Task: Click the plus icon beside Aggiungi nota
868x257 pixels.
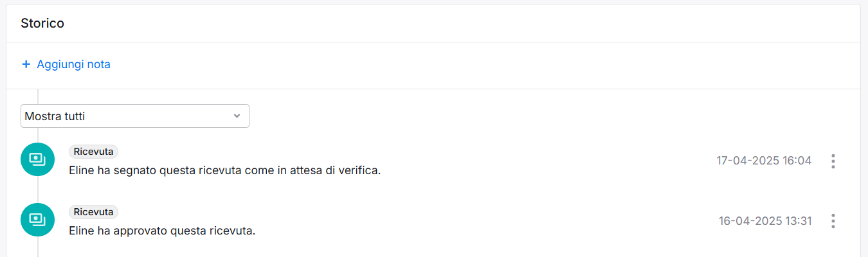Action: pyautogui.click(x=26, y=64)
